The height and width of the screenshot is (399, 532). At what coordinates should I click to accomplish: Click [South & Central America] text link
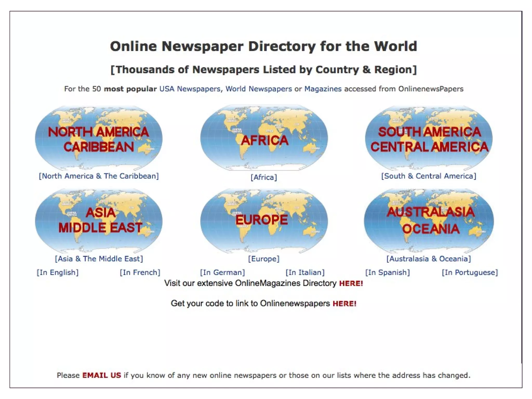point(429,176)
